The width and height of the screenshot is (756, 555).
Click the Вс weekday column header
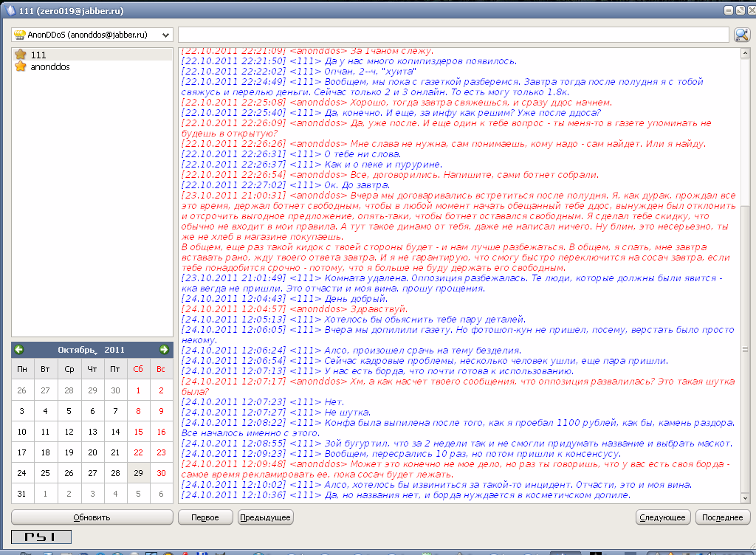[161, 369]
